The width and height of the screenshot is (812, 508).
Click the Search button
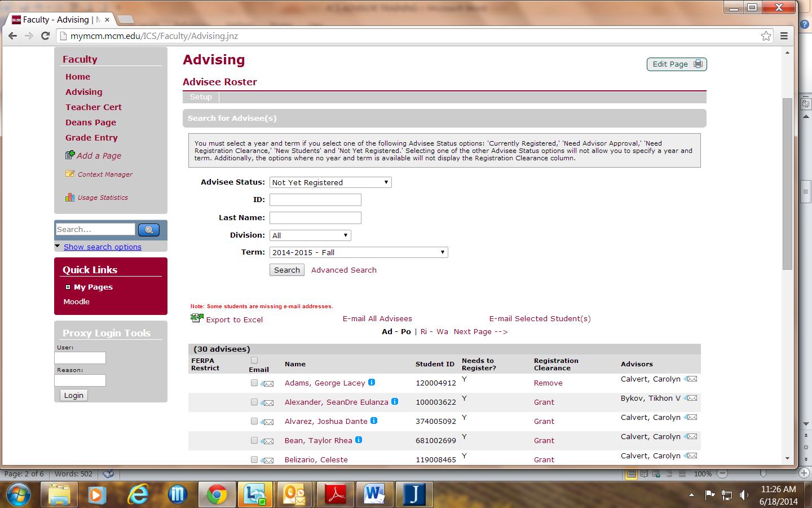coord(287,270)
